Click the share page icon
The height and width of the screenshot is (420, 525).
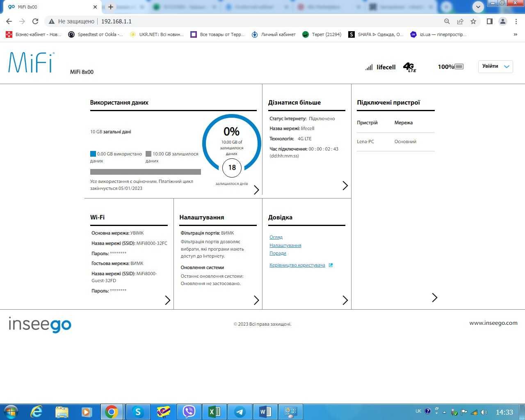460,21
